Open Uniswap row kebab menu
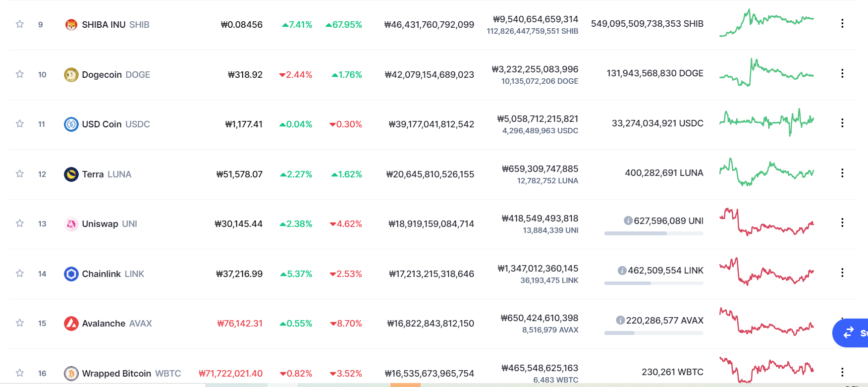This screenshot has height=387, width=868. tap(842, 222)
